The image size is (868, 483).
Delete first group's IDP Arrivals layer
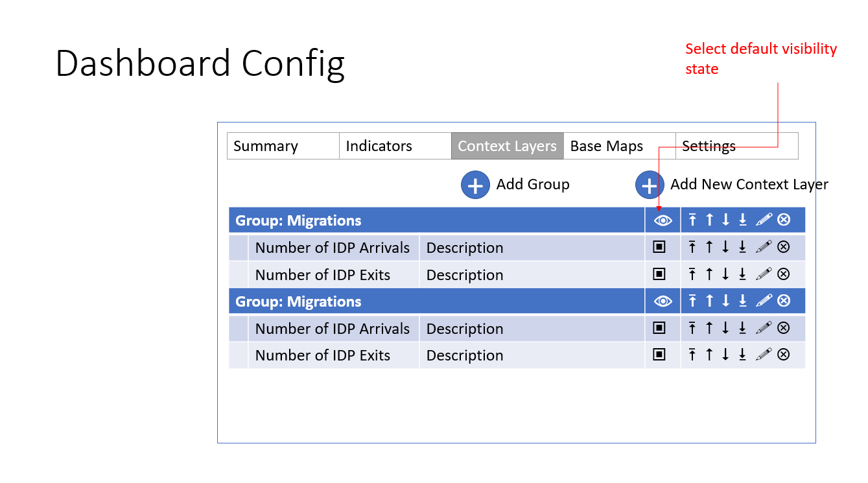pos(784,247)
